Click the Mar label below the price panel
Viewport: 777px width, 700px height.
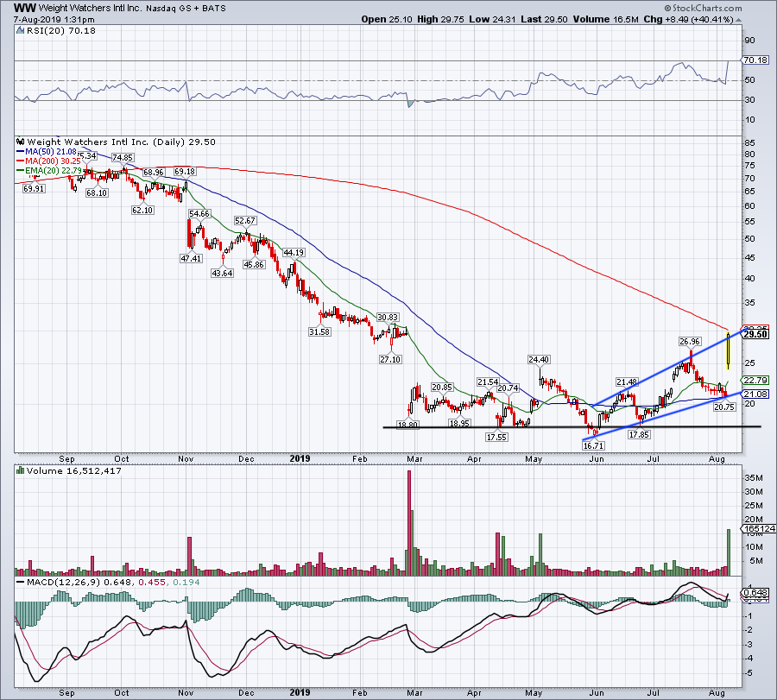coord(414,458)
